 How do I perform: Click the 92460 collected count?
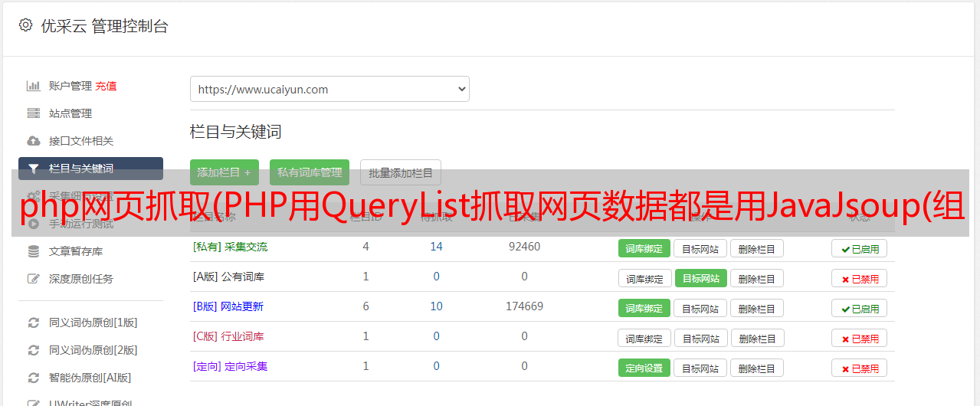tap(524, 247)
